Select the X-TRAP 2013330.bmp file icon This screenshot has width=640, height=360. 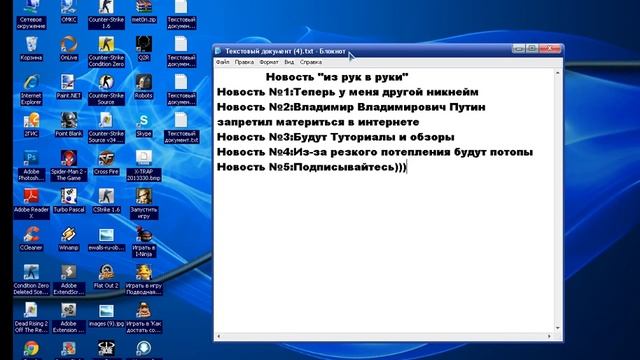point(144,166)
